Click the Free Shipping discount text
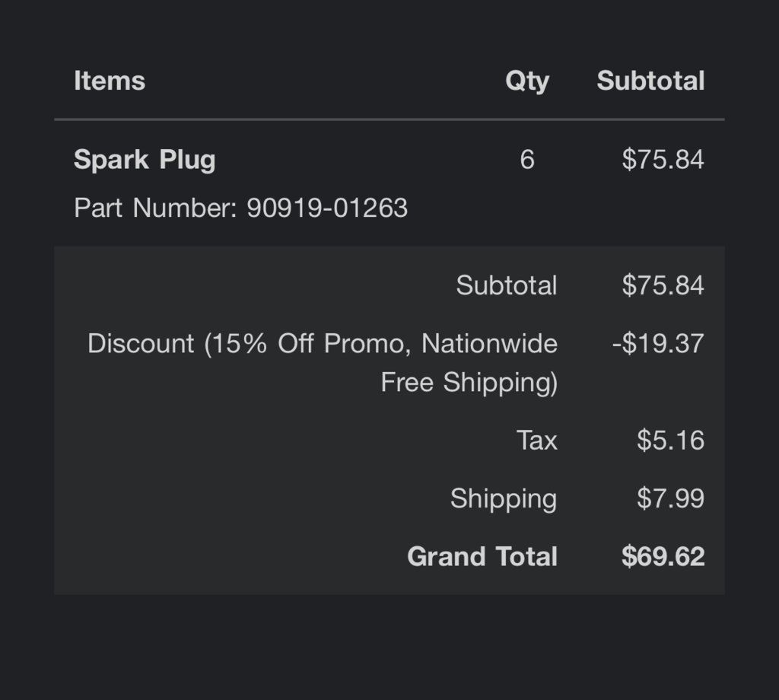This screenshot has width=779, height=700. [469, 383]
